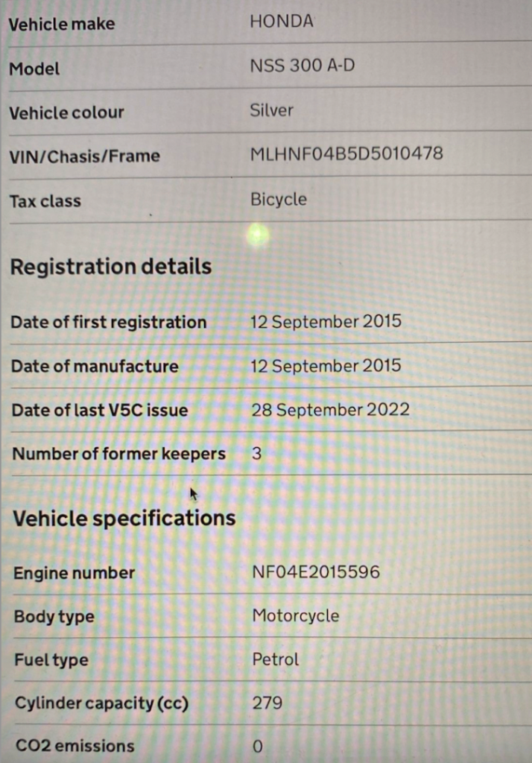Click the Silver vehicle colour value
Screen dimensions: 532x763
pos(272,110)
